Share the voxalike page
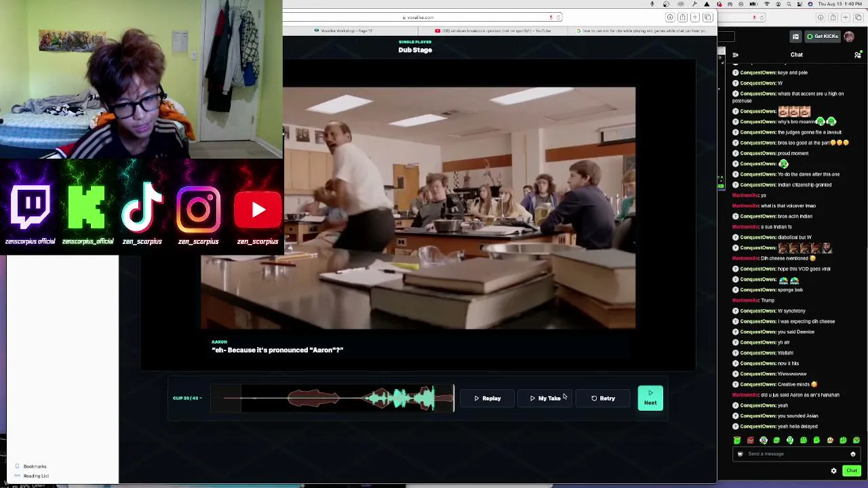868x488 pixels. coord(683,18)
